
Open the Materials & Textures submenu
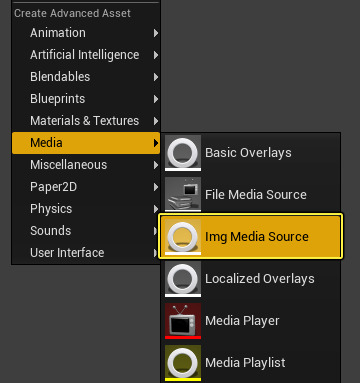point(86,121)
